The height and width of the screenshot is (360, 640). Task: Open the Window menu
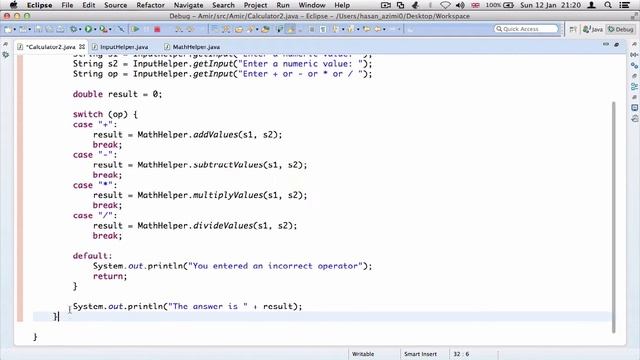pyautogui.click(x=312, y=5)
